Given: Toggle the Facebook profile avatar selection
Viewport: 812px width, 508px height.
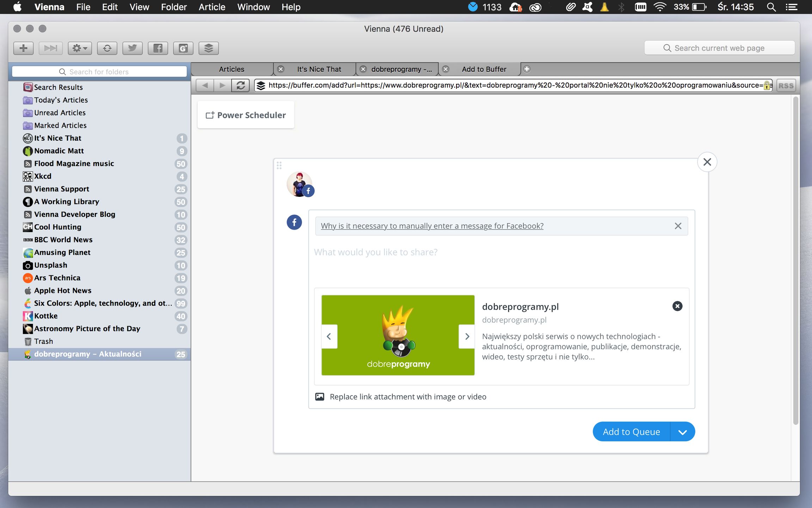Looking at the screenshot, I should [300, 184].
